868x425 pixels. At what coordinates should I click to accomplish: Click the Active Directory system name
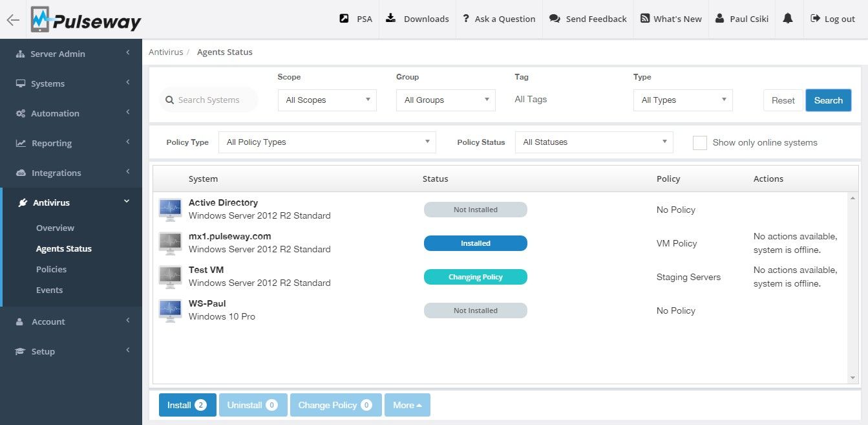223,202
